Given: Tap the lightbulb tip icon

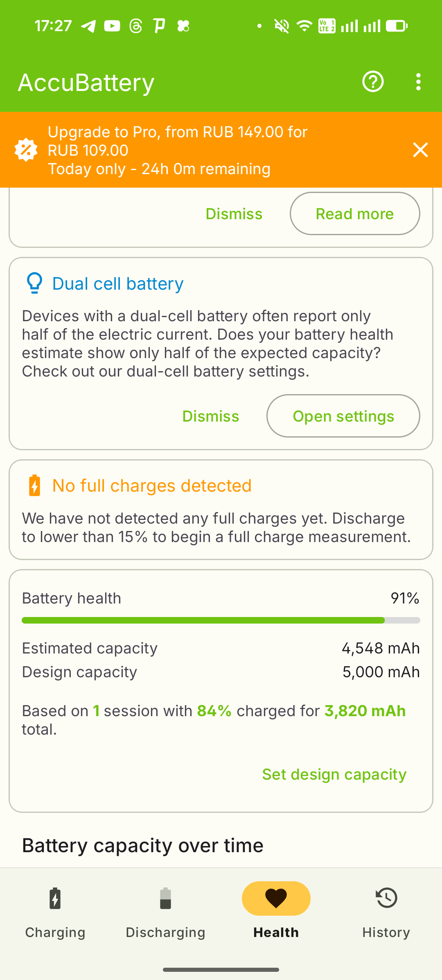Looking at the screenshot, I should [x=34, y=283].
